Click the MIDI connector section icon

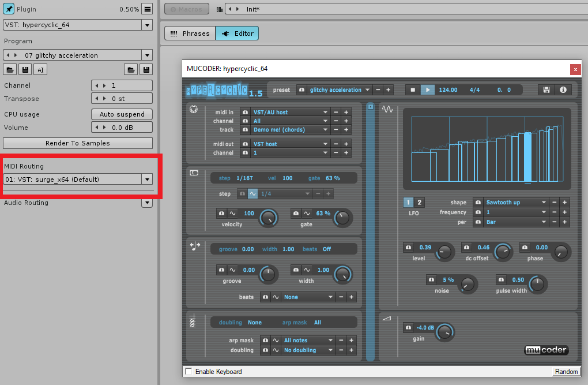(194, 109)
